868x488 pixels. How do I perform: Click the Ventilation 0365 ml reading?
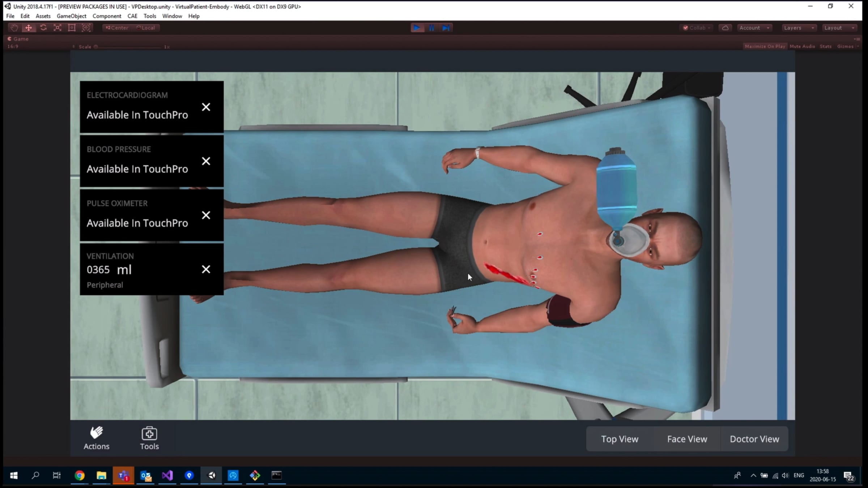pos(109,270)
